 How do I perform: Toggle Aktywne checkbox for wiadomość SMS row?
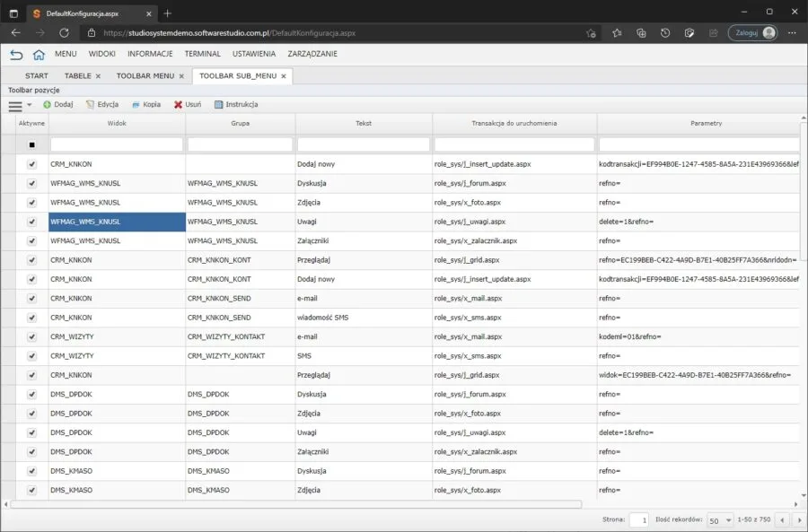(32, 318)
